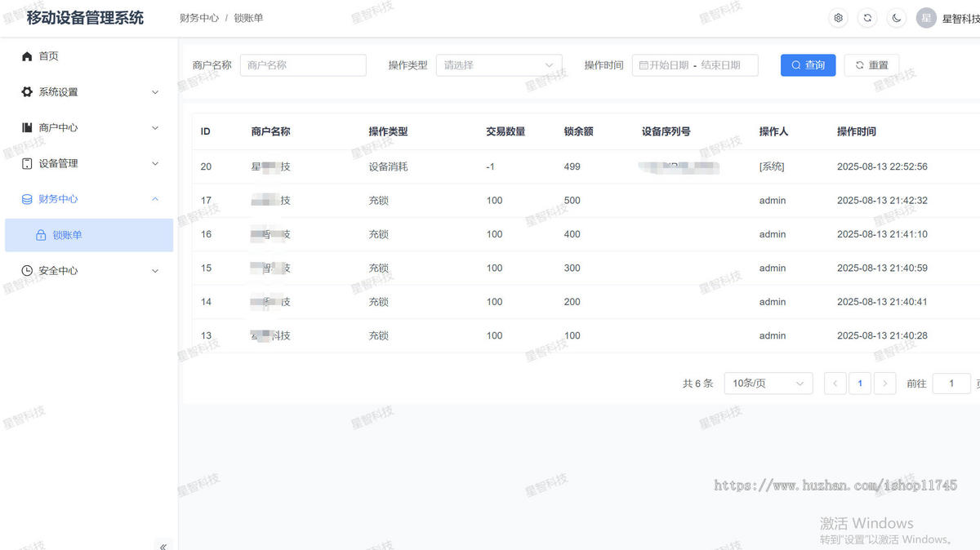The width and height of the screenshot is (980, 550).
Task: Click timestamp 2025-08-13 21:41:10
Action: (882, 234)
